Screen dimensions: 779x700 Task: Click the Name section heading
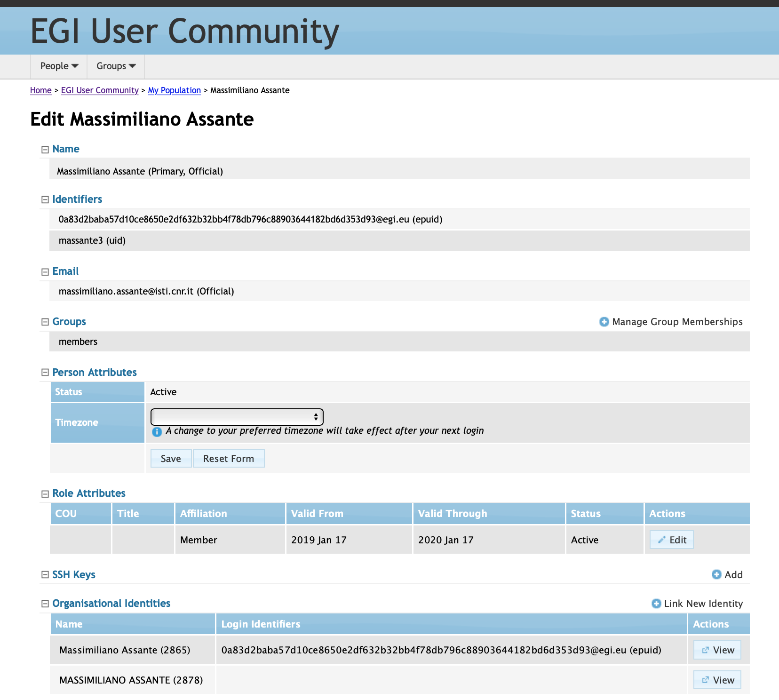coord(66,149)
